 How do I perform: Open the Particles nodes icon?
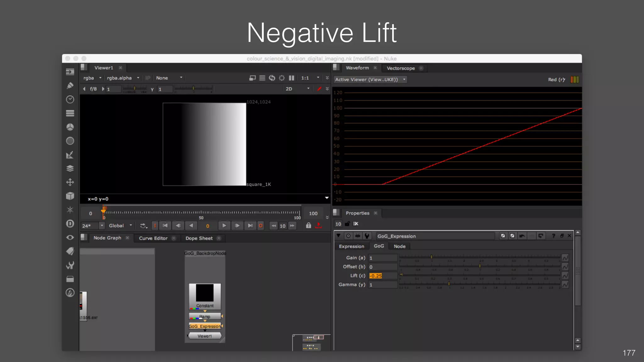(70, 210)
